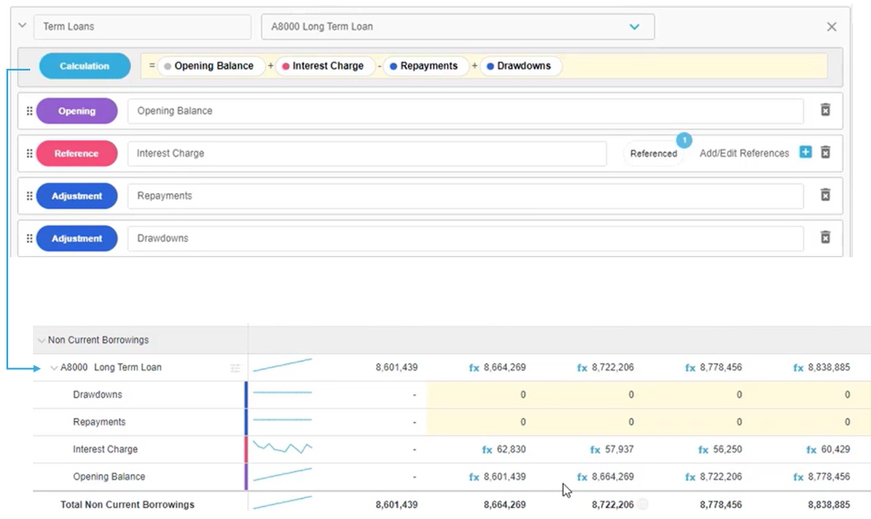Click the Calculation button

[x=85, y=66]
